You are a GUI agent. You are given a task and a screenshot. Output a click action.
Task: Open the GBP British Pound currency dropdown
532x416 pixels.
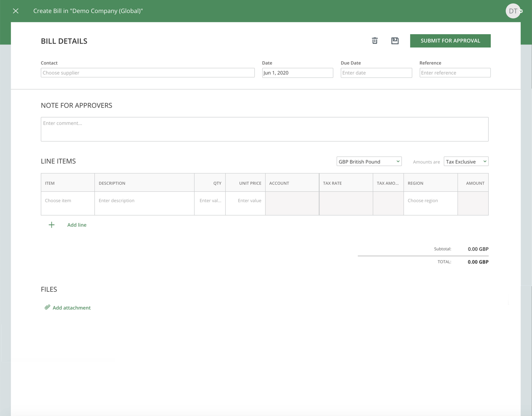(x=369, y=161)
